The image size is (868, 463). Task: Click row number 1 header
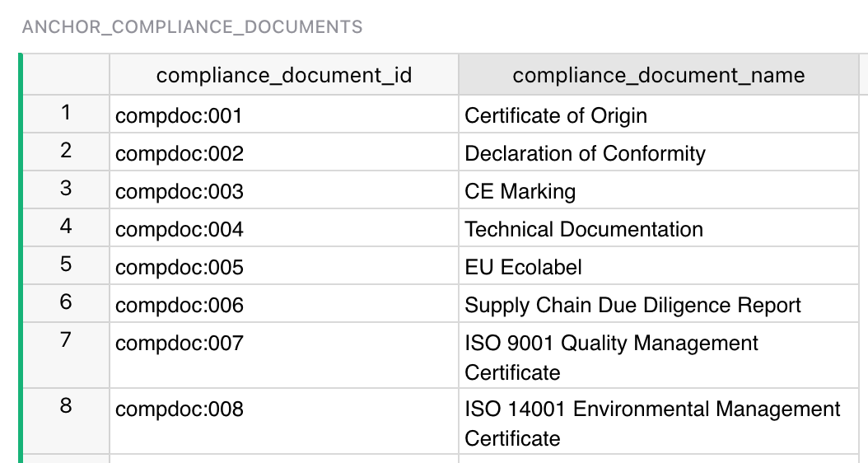coord(66,114)
